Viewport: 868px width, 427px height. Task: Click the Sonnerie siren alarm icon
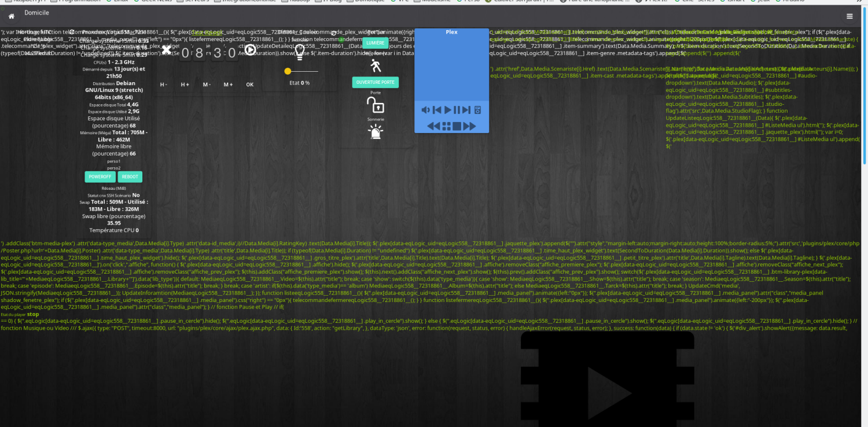coord(376,132)
